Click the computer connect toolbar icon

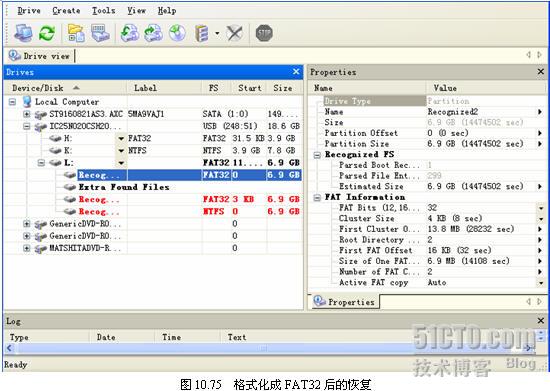(x=23, y=33)
